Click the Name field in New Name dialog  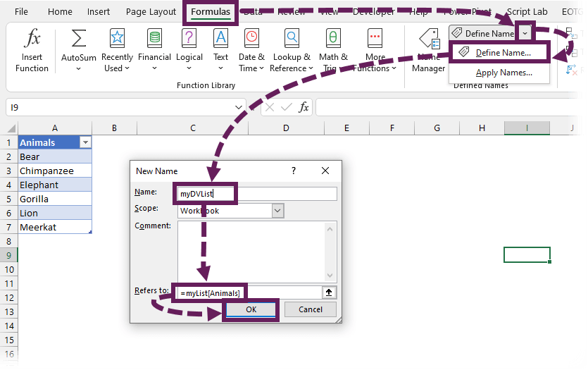[x=257, y=194]
